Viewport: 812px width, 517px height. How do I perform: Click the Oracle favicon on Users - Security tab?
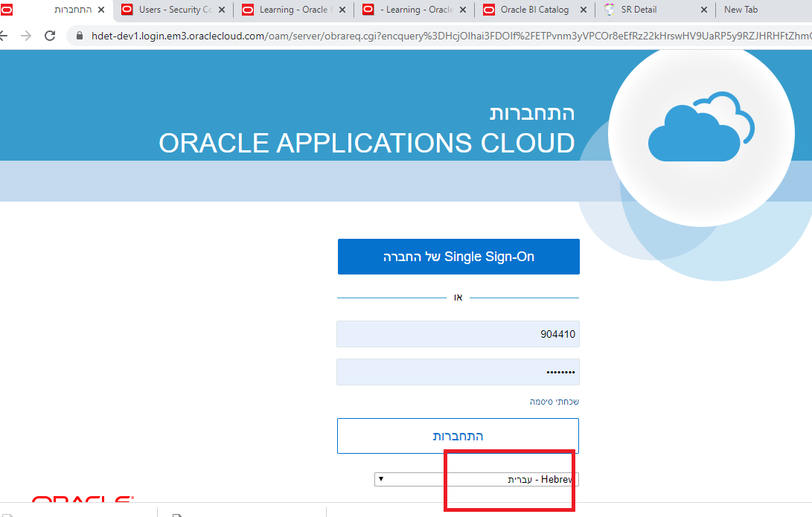127,10
